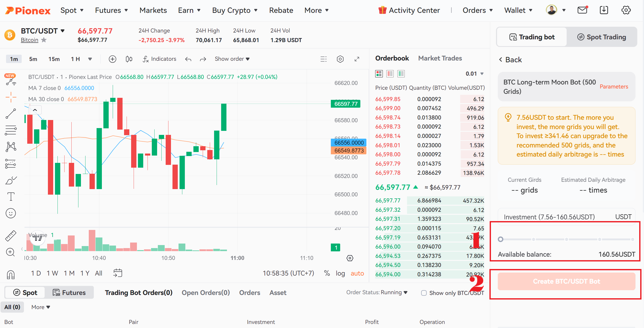The height and width of the screenshot is (328, 644).
Task: Select the brush drawing tool
Action: pos(11,180)
